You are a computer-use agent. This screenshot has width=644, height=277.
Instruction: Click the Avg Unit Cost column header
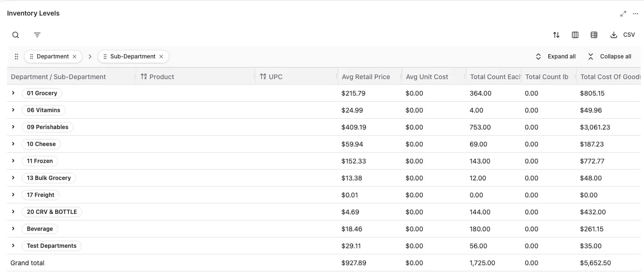pos(433,77)
